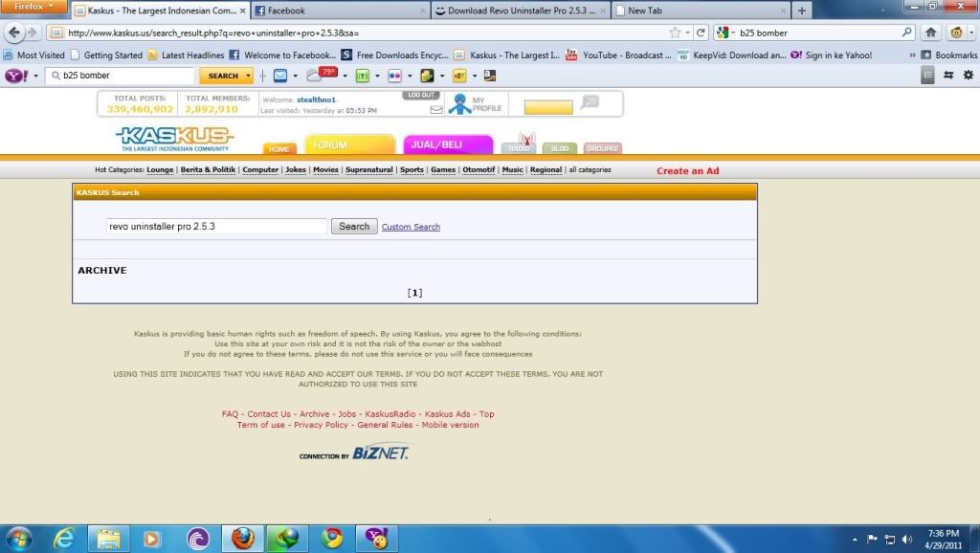Click the double-arrow icon on Yahoo toolbar
The height and width of the screenshot is (553, 980).
click(948, 75)
